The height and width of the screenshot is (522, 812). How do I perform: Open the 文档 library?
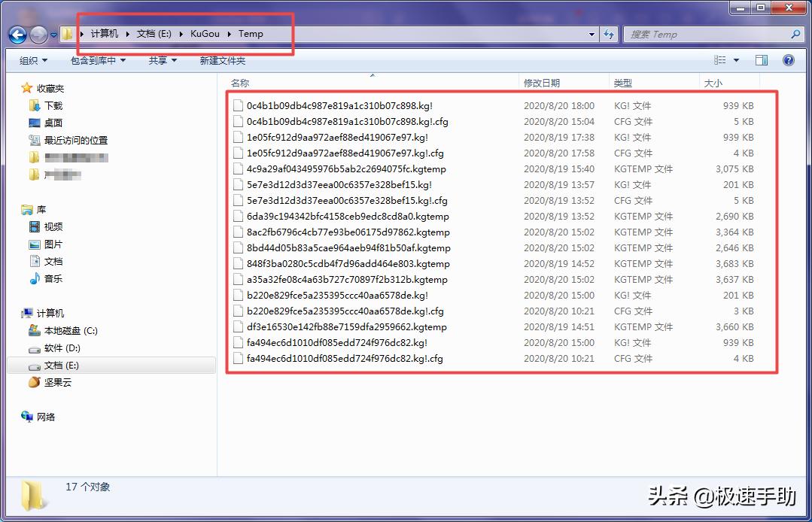(x=53, y=261)
